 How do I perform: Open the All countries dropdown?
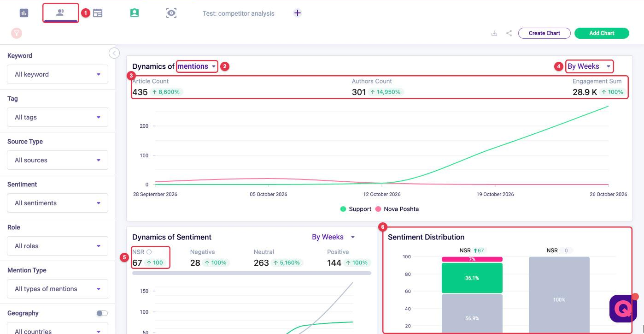pos(58,328)
